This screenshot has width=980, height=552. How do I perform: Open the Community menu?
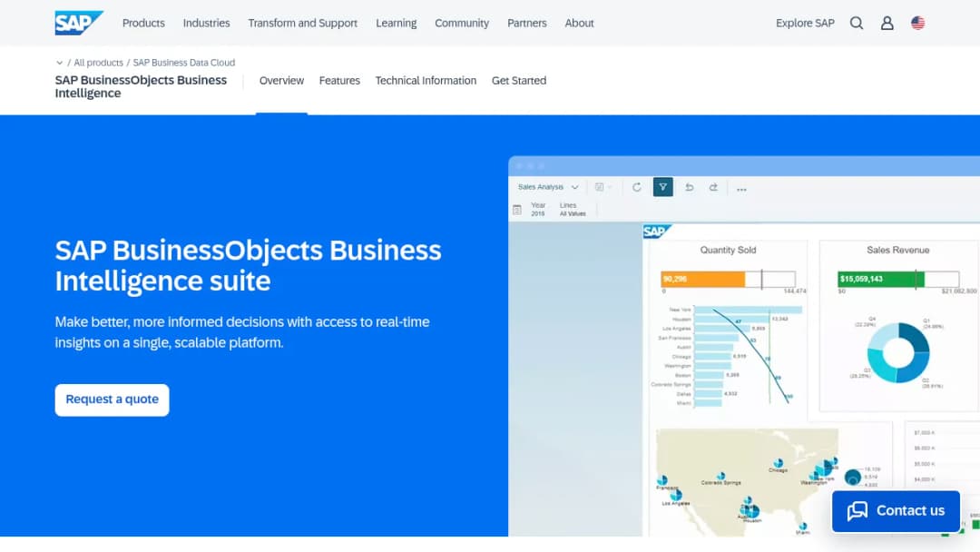click(x=462, y=23)
